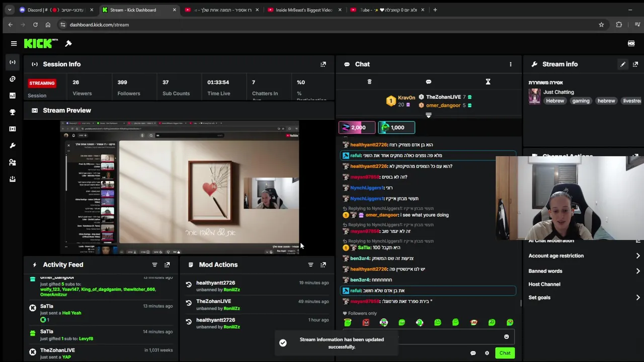Open the emoji picker in chat input
Image resolution: width=644 pixels, height=362 pixels.
pos(506,337)
